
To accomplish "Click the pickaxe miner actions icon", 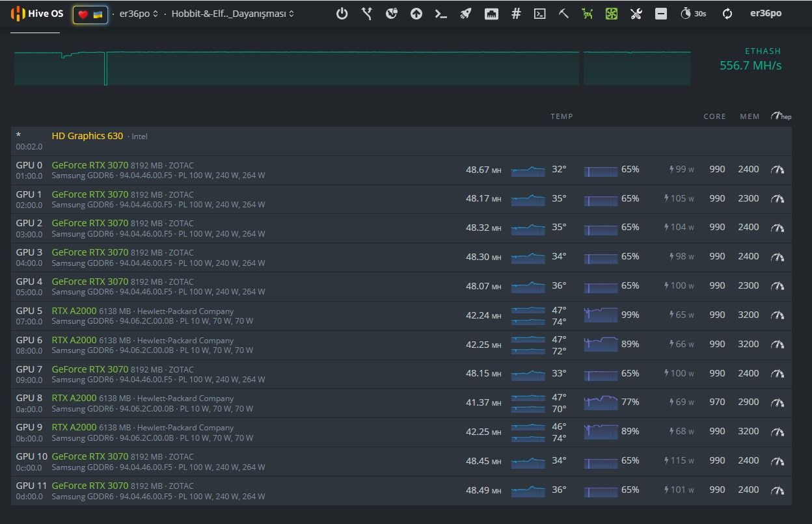I will click(x=564, y=14).
